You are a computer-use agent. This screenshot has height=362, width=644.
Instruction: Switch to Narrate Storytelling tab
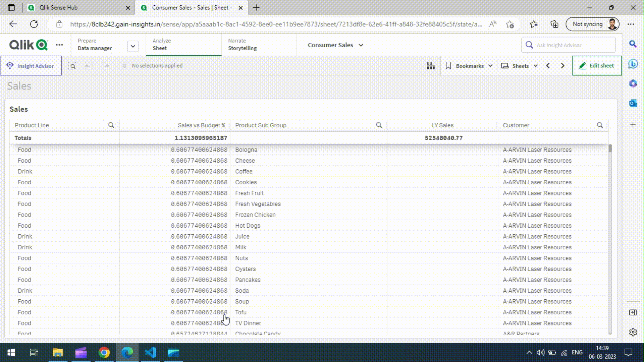(259, 45)
